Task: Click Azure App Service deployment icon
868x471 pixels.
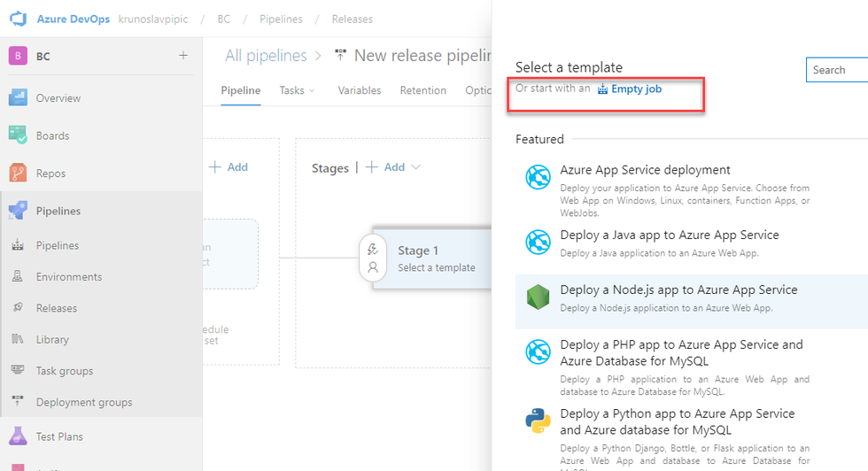Action: (x=538, y=177)
